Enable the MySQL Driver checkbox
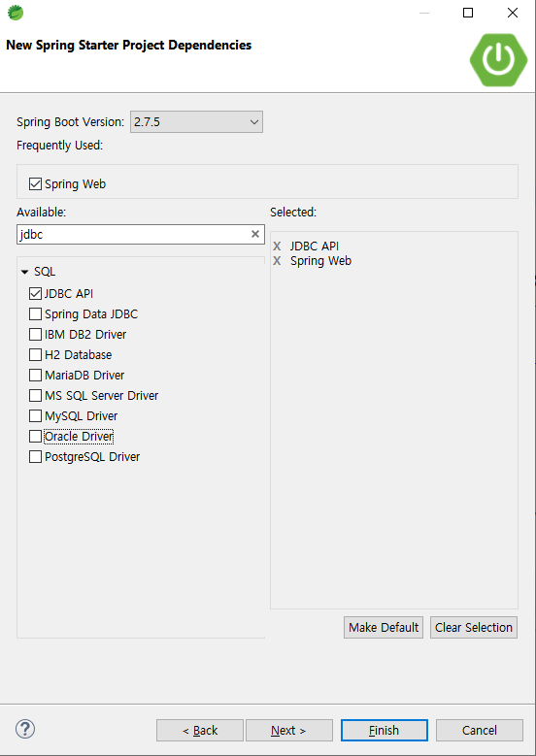 35,415
